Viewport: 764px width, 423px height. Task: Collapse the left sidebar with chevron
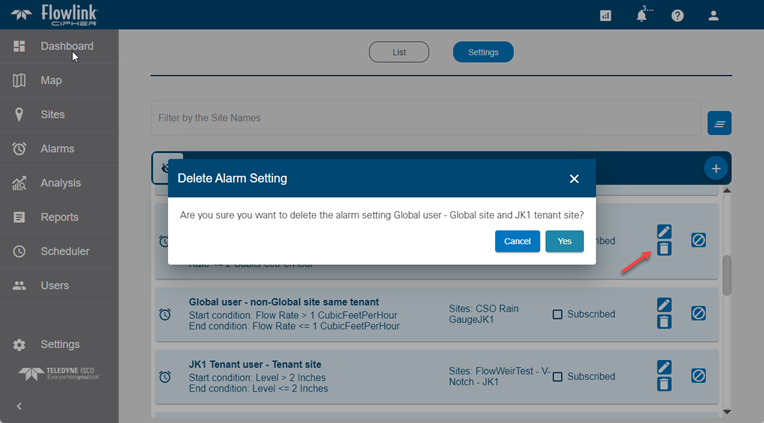(19, 406)
